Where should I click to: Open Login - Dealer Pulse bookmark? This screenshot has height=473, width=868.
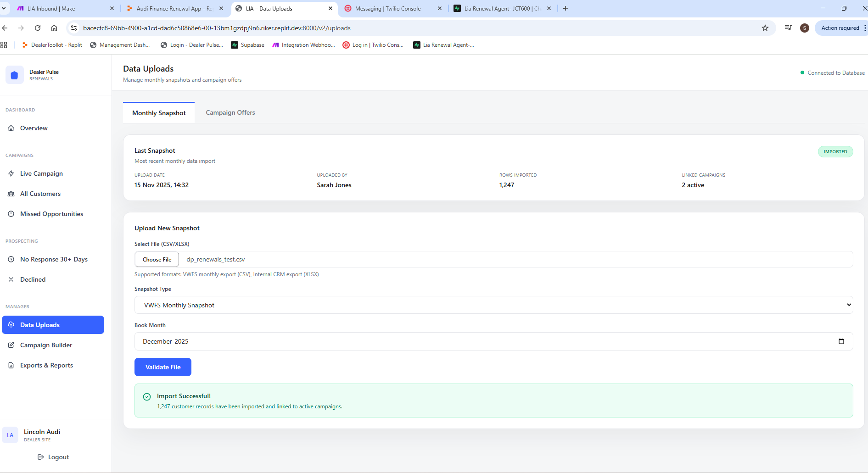192,45
